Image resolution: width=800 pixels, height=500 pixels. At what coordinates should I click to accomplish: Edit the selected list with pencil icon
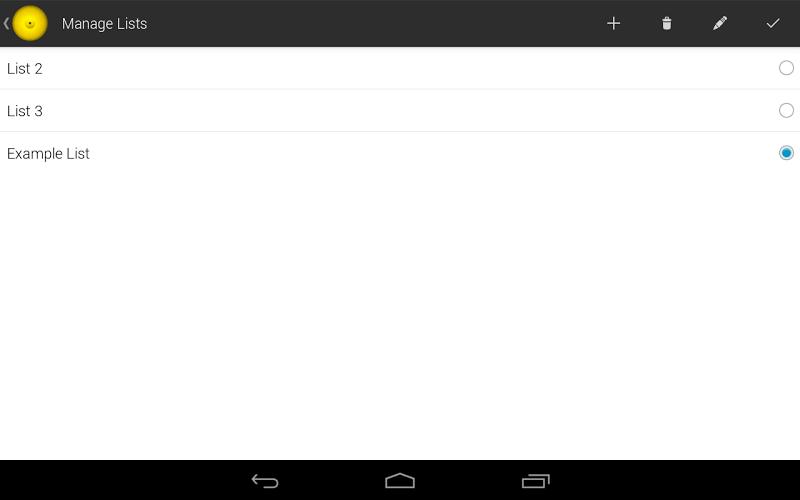pos(719,23)
